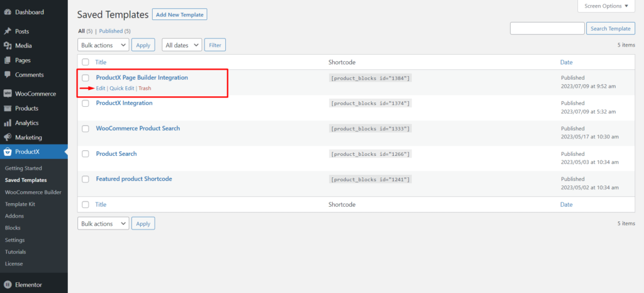Click the Elementor logo icon
The image size is (644, 293).
click(x=8, y=285)
